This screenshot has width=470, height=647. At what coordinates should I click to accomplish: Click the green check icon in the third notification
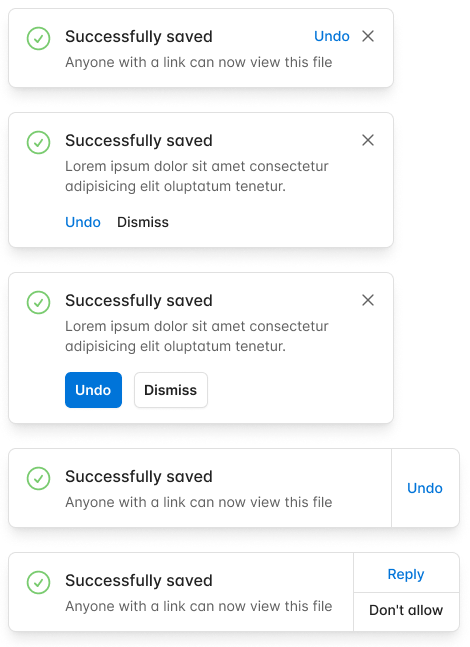[38, 302]
